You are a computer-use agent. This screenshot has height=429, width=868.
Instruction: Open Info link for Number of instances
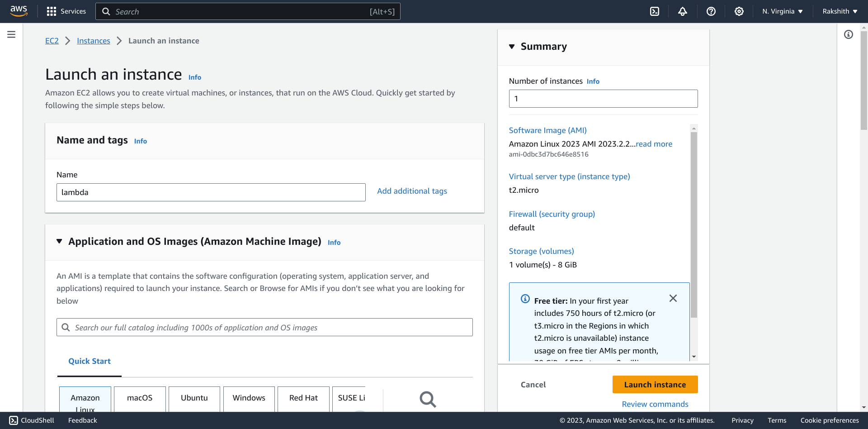(x=593, y=81)
